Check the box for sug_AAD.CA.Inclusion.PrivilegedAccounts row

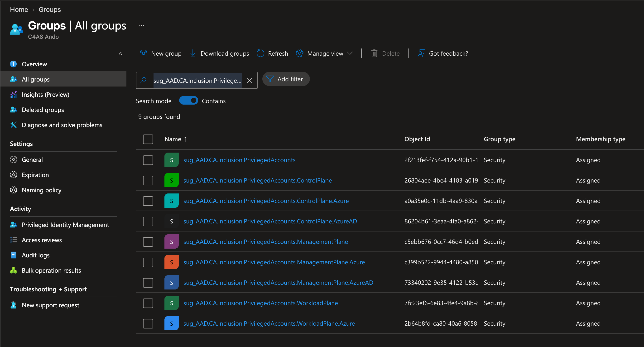pyautogui.click(x=148, y=160)
